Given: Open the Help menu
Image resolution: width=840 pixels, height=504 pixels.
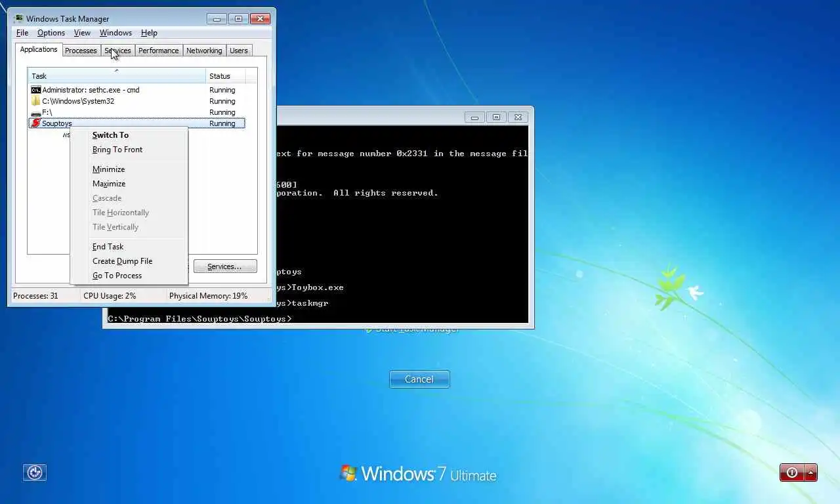Looking at the screenshot, I should tap(149, 33).
